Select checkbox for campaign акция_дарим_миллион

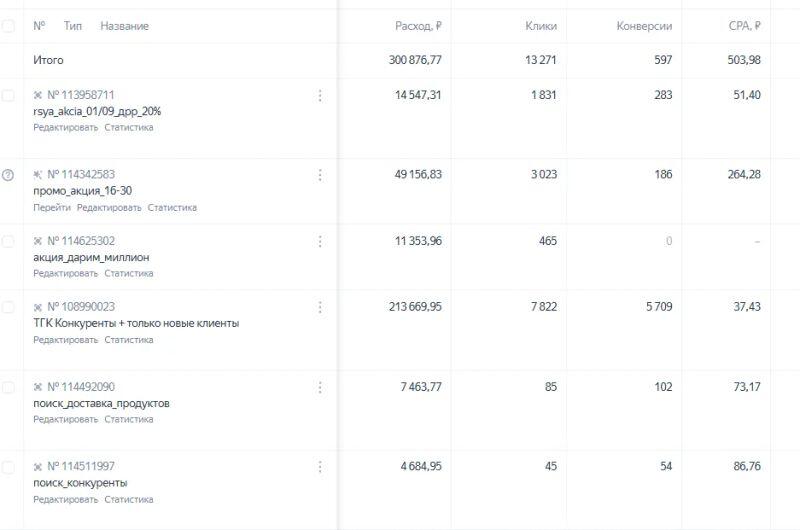pyautogui.click(x=8, y=241)
